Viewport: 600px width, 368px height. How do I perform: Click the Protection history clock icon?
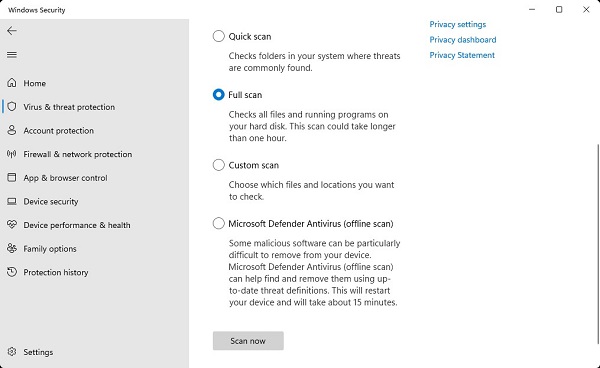12,272
